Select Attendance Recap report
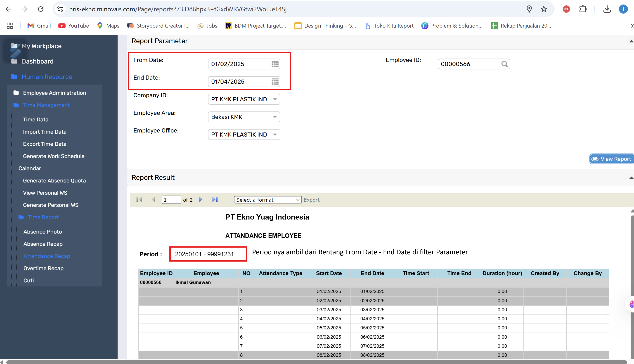 47,256
